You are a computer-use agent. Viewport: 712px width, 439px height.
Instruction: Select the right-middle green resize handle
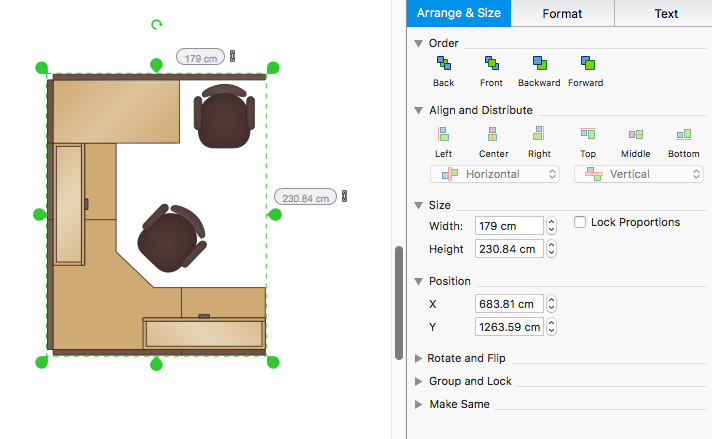tap(275, 214)
